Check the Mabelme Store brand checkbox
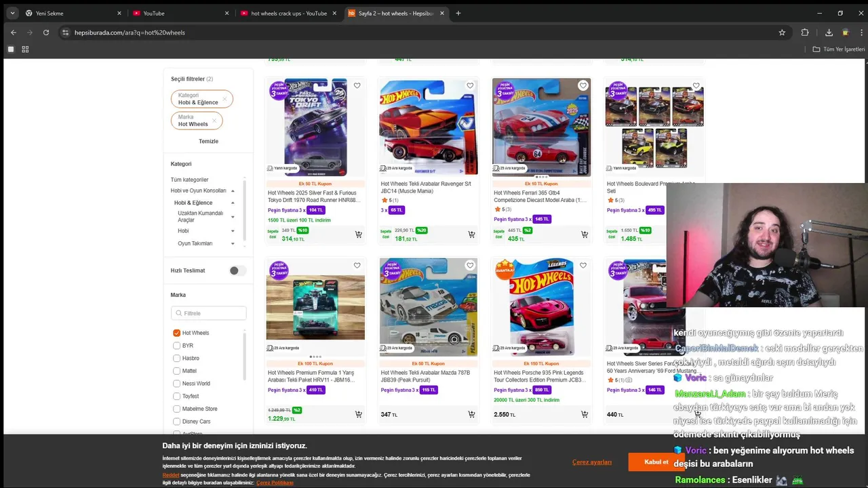 point(176,409)
